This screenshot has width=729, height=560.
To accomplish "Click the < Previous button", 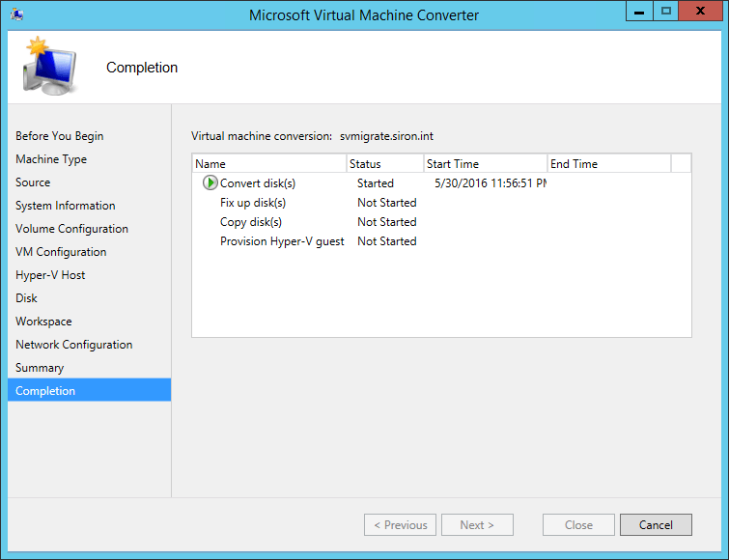I will pos(400,524).
